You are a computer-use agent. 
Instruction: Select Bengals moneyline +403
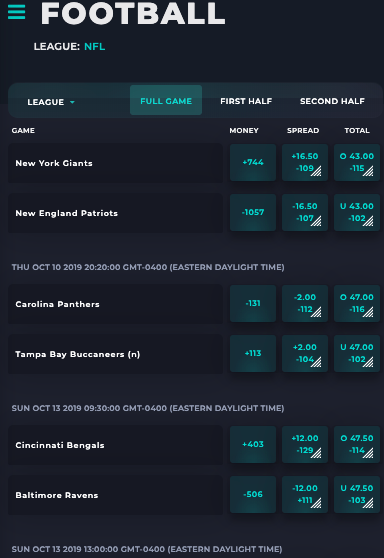point(253,444)
